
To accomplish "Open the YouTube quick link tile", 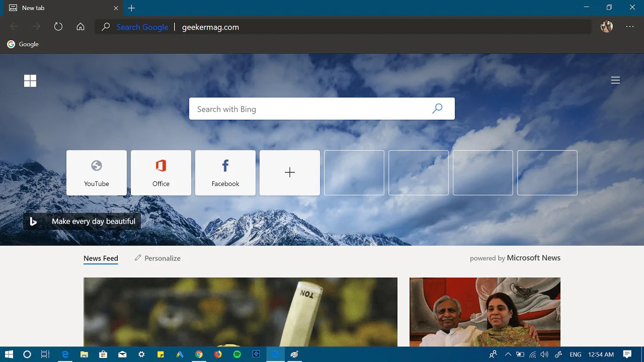I will pos(96,172).
